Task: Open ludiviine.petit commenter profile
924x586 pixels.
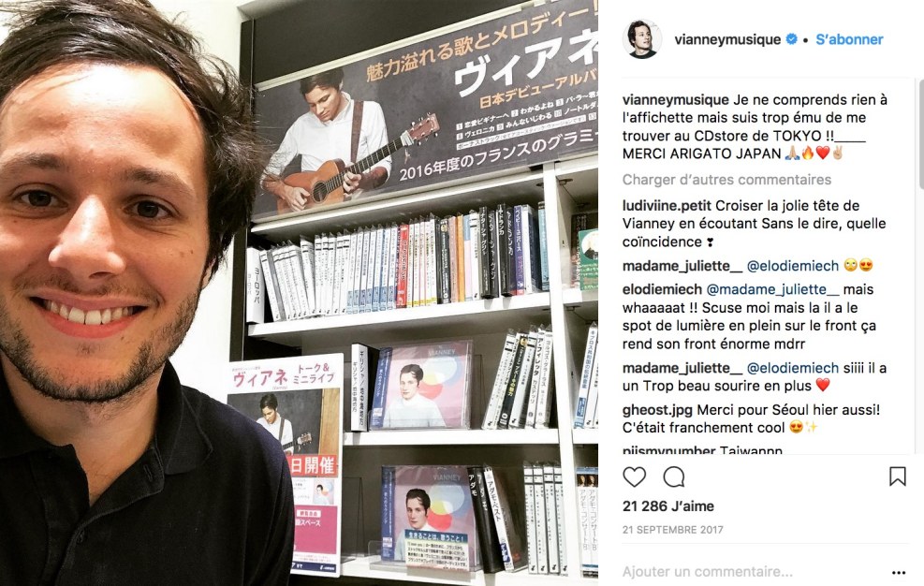Action: [667, 206]
